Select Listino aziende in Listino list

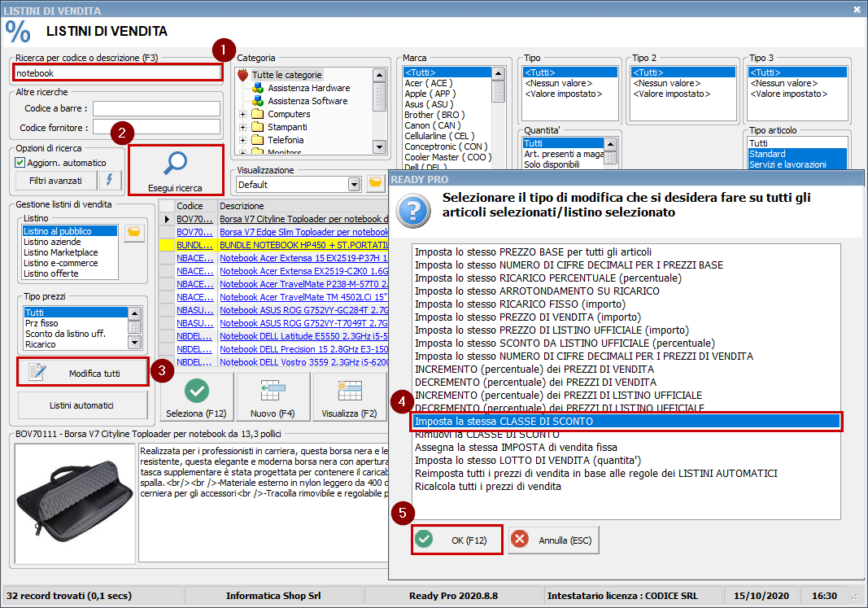52,242
